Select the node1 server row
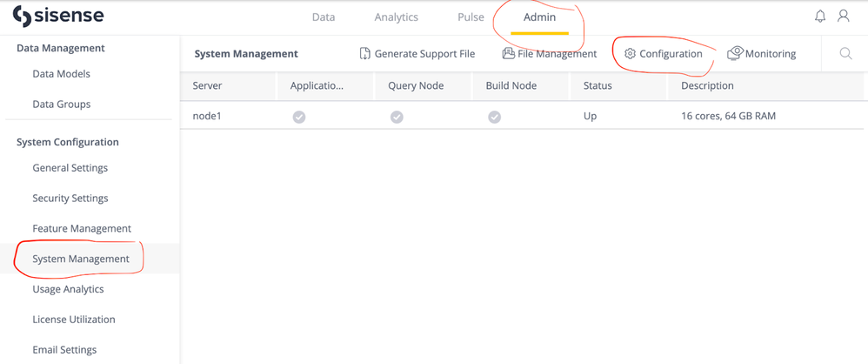Image resolution: width=868 pixels, height=364 pixels. point(207,116)
